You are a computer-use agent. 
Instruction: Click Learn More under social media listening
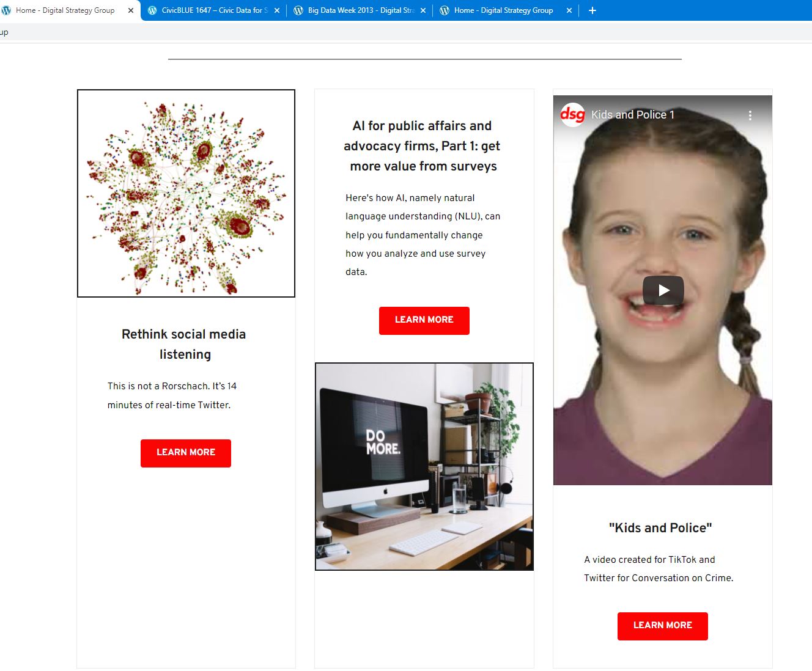click(186, 453)
